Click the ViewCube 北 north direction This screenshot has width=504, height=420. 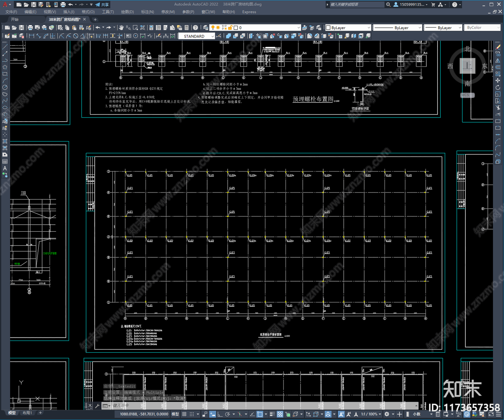tap(467, 49)
